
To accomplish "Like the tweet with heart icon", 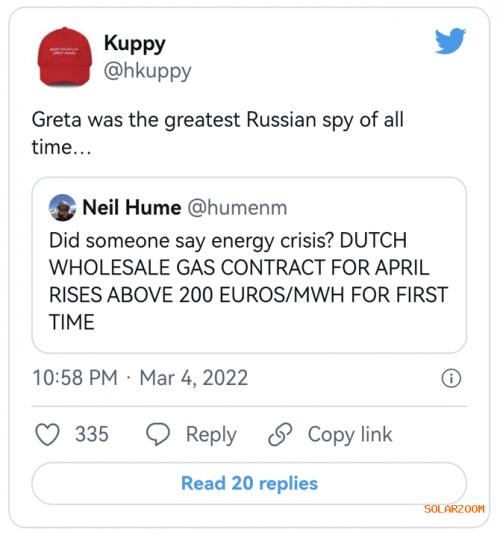I will coord(47,434).
